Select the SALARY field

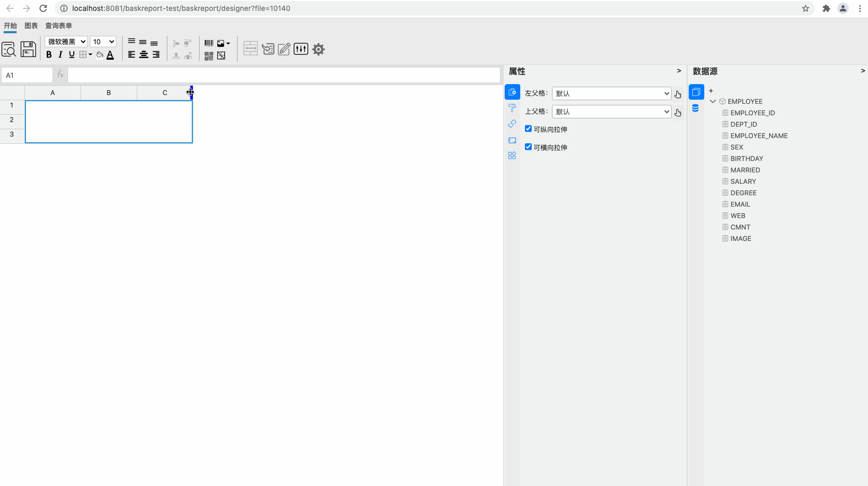tap(743, 181)
